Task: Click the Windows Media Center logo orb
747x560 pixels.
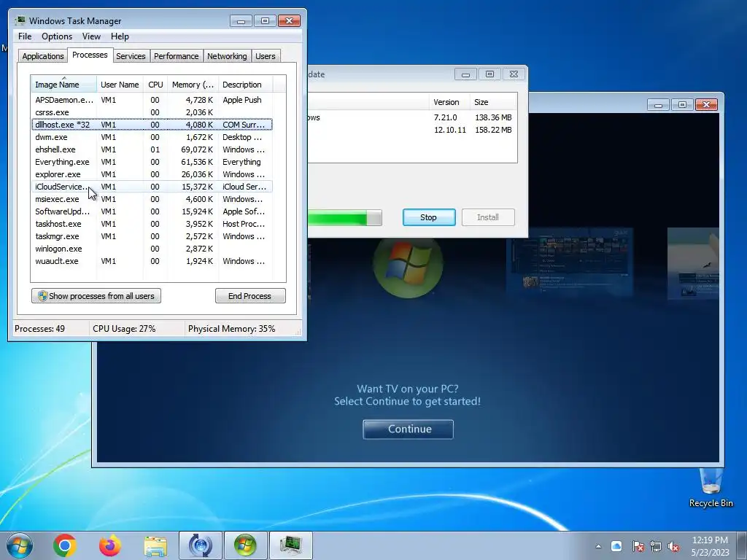Action: pos(408,264)
